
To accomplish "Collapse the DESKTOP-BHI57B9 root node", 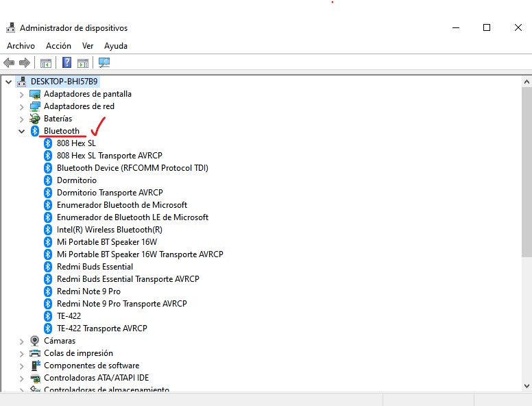I will point(8,82).
